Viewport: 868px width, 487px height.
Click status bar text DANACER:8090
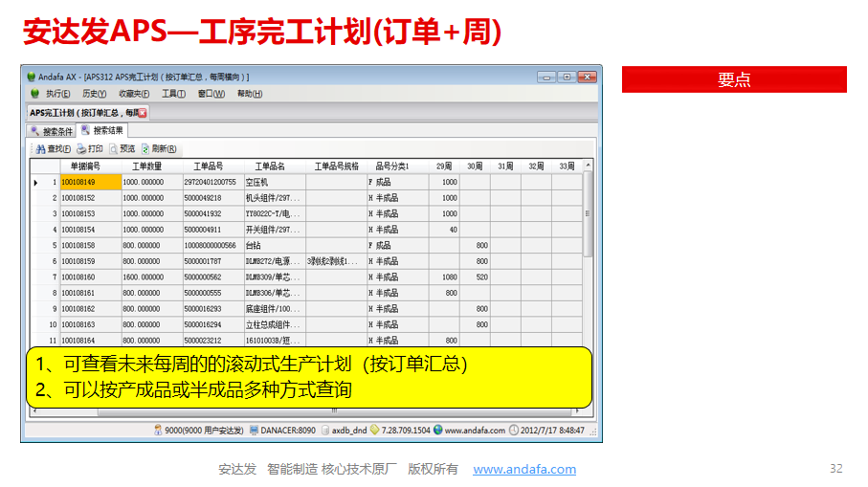pos(288,430)
